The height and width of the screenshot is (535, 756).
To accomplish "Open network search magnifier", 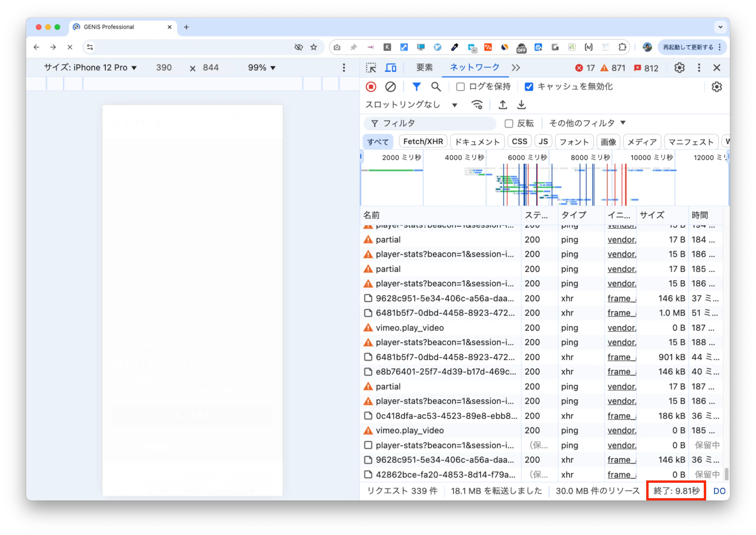I will click(436, 87).
